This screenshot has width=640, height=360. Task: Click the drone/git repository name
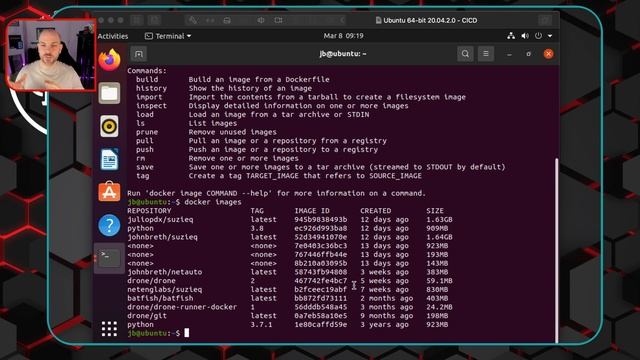(x=147, y=316)
